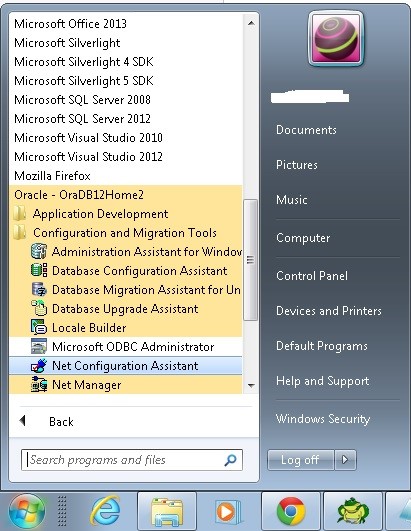Image resolution: width=411 pixels, height=531 pixels.
Task: Open Windows Explorer from taskbar
Action: coord(167,511)
